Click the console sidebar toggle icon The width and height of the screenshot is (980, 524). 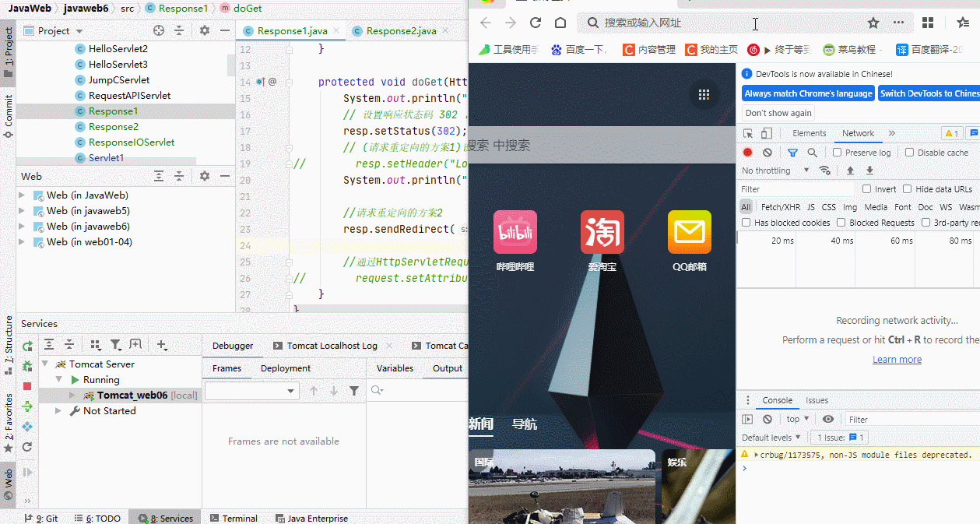point(747,419)
